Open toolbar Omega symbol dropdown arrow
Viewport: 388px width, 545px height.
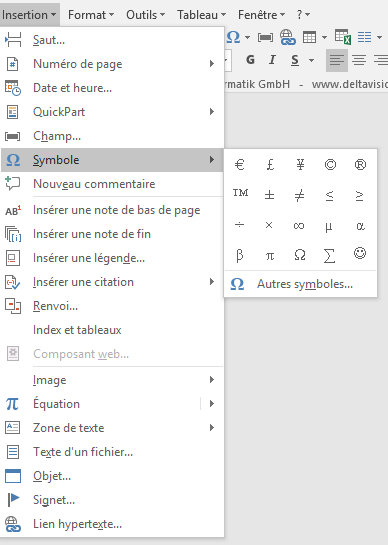tap(248, 37)
